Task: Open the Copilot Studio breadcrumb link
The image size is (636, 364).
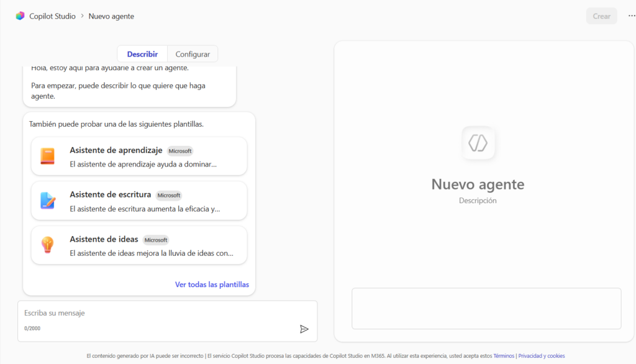Action: [52, 16]
